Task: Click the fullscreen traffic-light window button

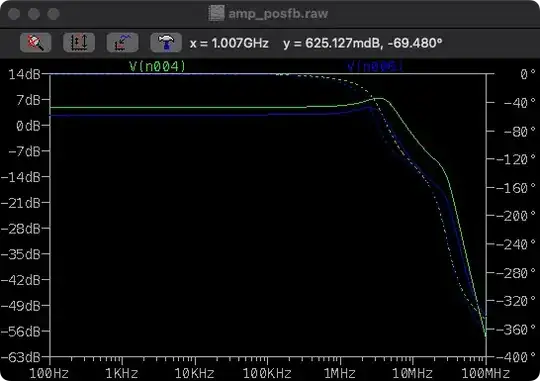Action: tap(53, 14)
